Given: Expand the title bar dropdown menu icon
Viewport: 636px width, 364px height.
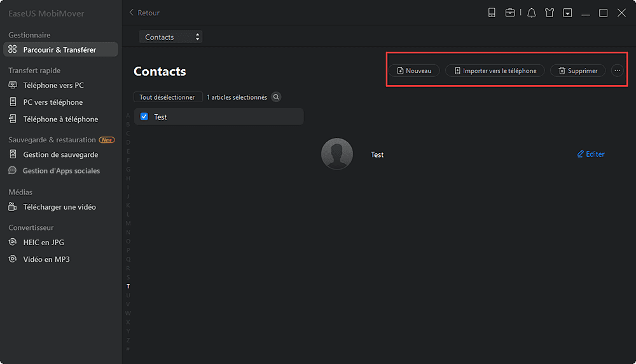Looking at the screenshot, I should (567, 13).
